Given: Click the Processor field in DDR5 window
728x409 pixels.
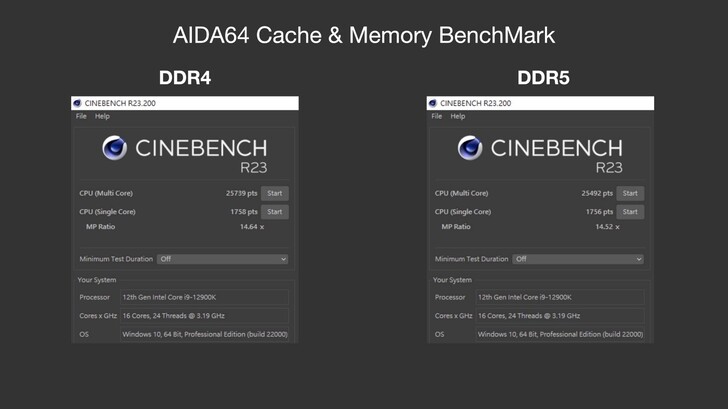Looking at the screenshot, I should pos(559,297).
